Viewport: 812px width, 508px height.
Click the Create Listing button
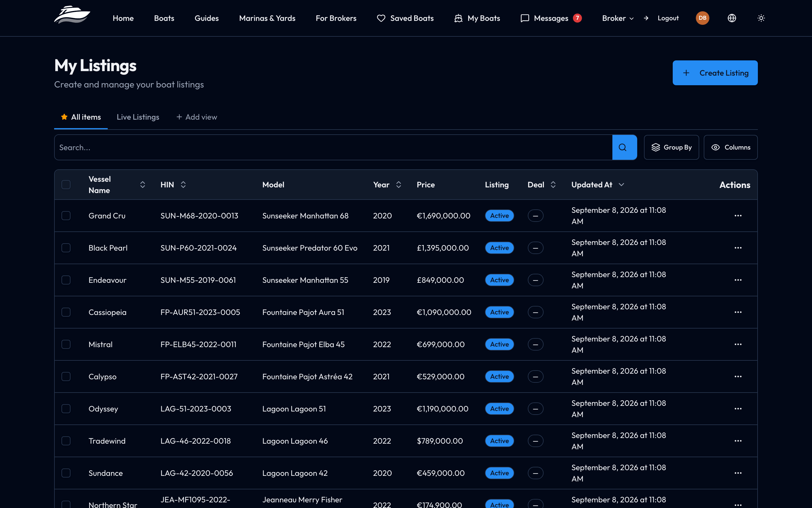tap(715, 73)
